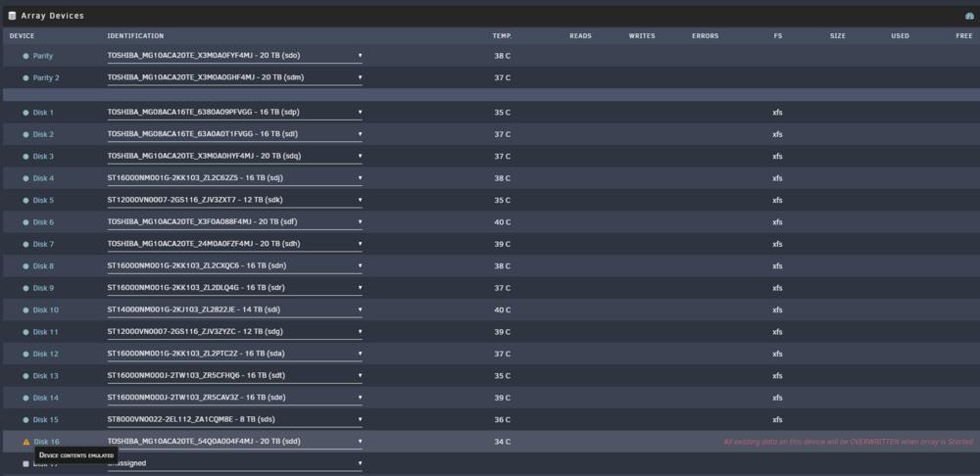The width and height of the screenshot is (980, 476).
Task: Click the FS column header
Action: coord(777,36)
